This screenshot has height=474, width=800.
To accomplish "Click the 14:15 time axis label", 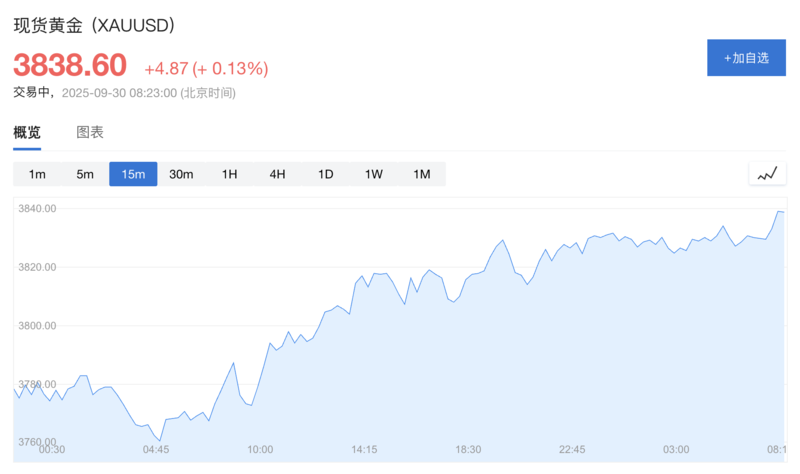I will point(364,449).
